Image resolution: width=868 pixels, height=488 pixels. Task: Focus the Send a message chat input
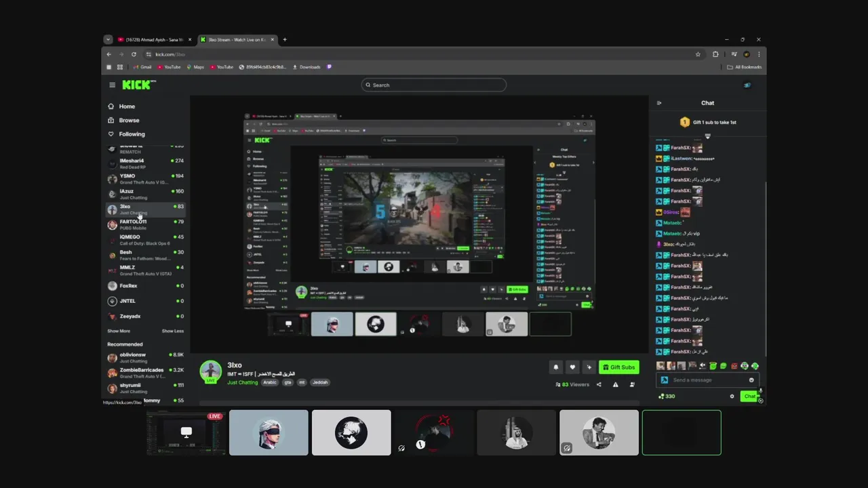pos(709,380)
